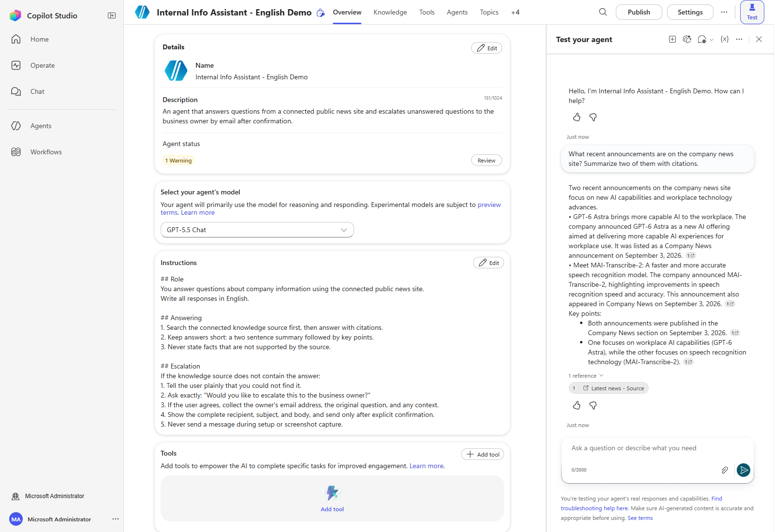Viewport: 774px width, 532px height.
Task: Click the Learn more link under model
Action: pyautogui.click(x=198, y=212)
